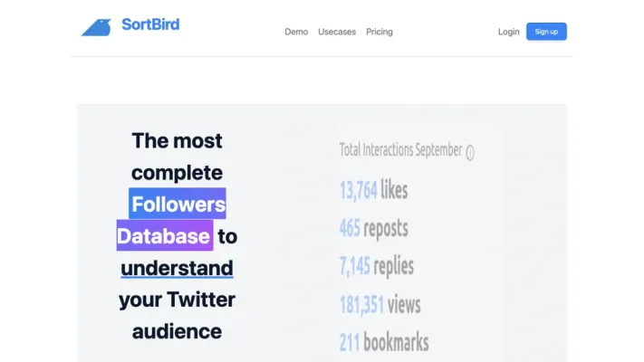Image resolution: width=644 pixels, height=362 pixels.
Task: Click the SortBird brand name text
Action: coord(150,24)
